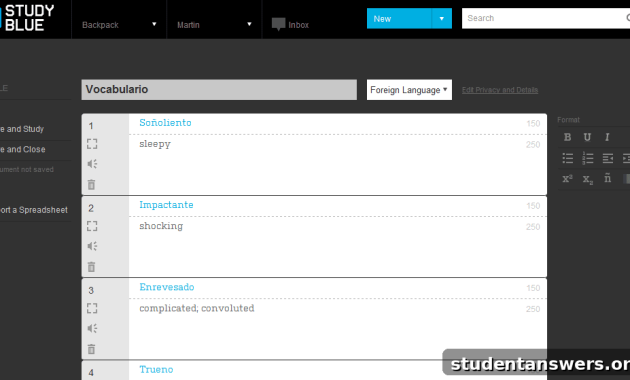The image size is (630, 380).
Task: Click the StudyBlue logo
Action: pyautogui.click(x=27, y=18)
